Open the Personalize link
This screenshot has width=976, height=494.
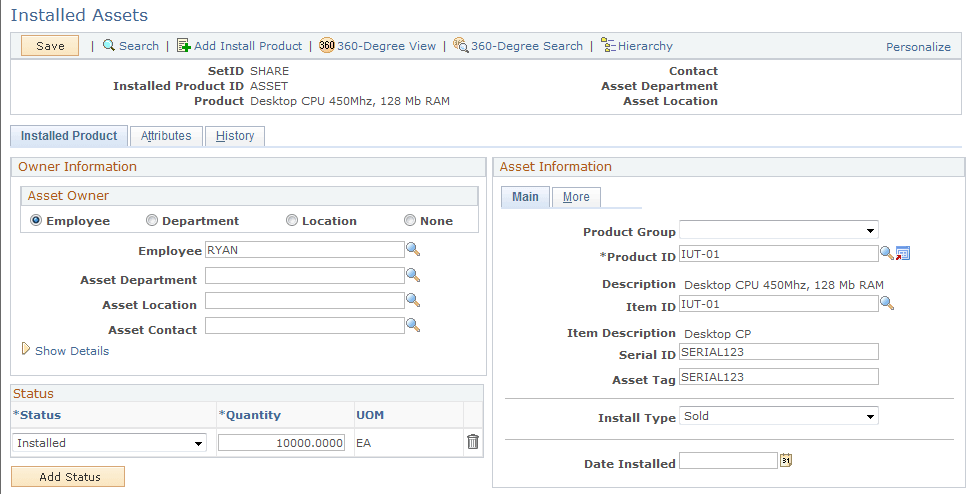tap(918, 47)
